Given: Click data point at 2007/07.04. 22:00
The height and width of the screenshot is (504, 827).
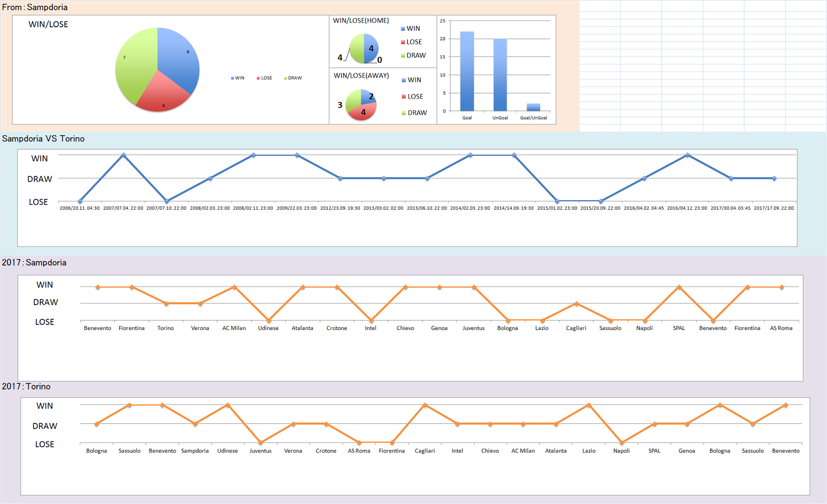Looking at the screenshot, I should pyautogui.click(x=123, y=155).
